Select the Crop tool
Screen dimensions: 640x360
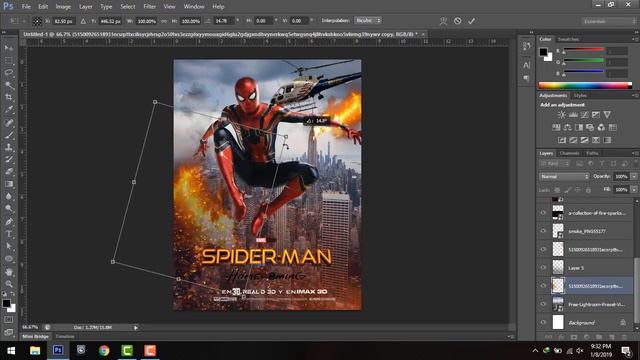point(9,97)
